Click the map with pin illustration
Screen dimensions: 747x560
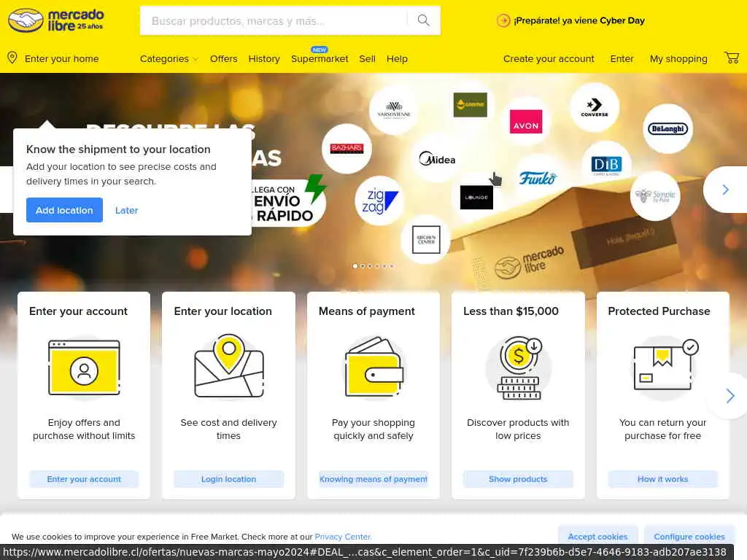(x=228, y=366)
